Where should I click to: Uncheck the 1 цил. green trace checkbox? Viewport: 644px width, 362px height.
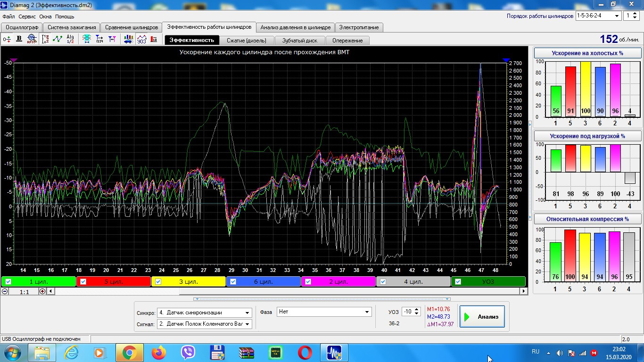coord(8,282)
